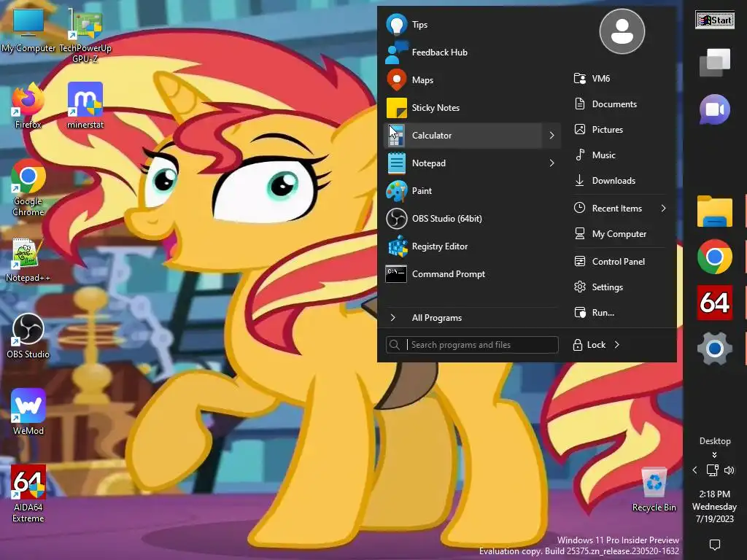Select AIDA64 Extreme desktop shortcut
The height and width of the screenshot is (560, 747).
coord(28,494)
